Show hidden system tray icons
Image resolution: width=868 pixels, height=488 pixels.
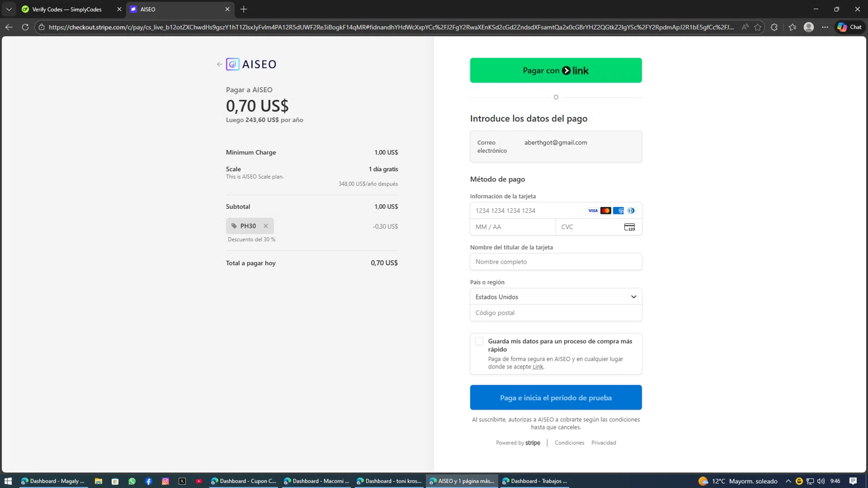788,481
